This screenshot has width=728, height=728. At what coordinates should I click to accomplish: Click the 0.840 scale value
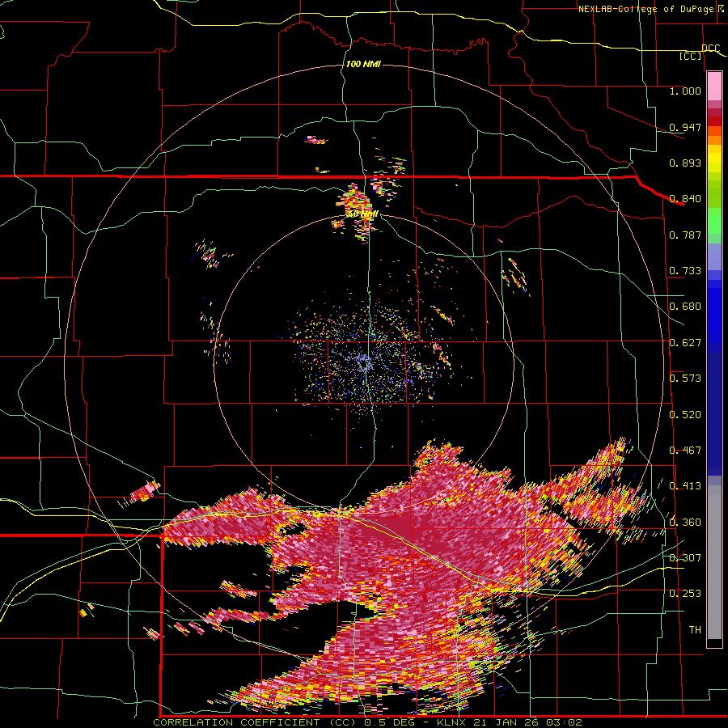(x=685, y=199)
